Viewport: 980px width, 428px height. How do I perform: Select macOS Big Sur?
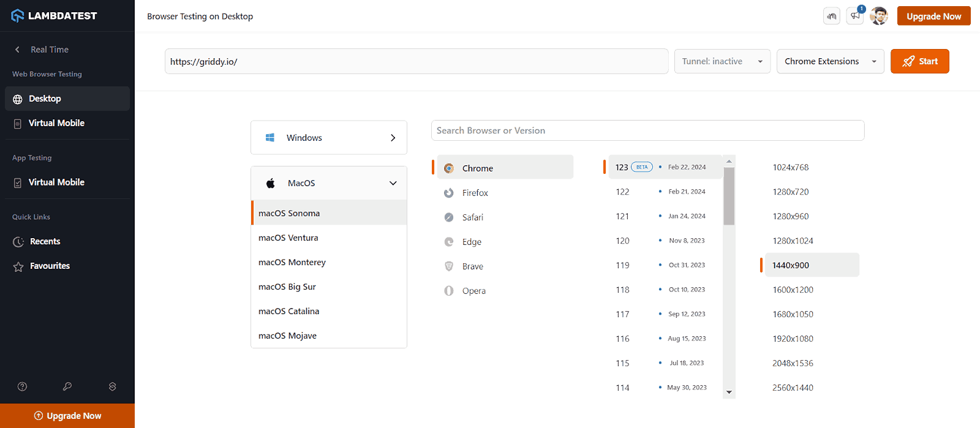coord(329,287)
